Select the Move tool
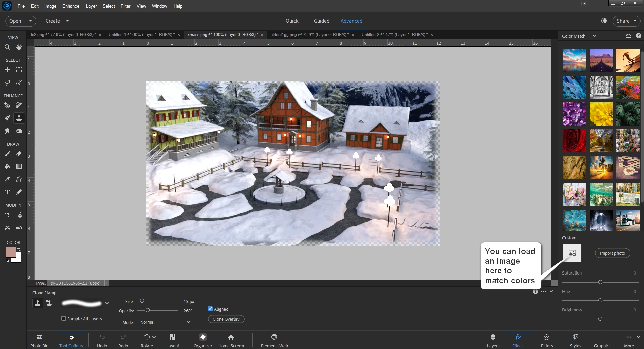The height and width of the screenshot is (349, 644). [7, 70]
